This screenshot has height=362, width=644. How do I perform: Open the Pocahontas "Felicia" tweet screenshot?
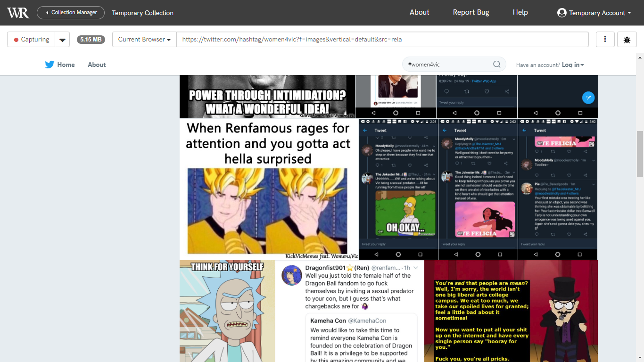click(x=478, y=189)
